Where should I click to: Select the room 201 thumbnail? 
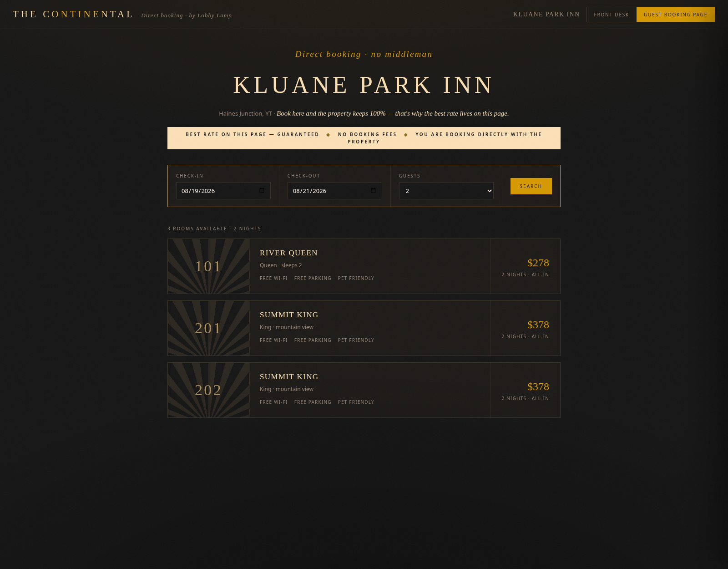click(209, 328)
